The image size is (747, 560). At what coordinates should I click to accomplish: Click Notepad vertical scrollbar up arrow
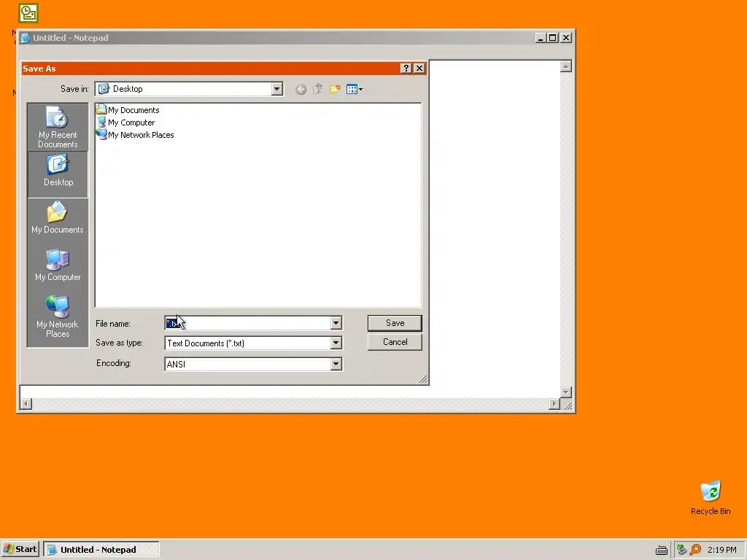coord(565,66)
